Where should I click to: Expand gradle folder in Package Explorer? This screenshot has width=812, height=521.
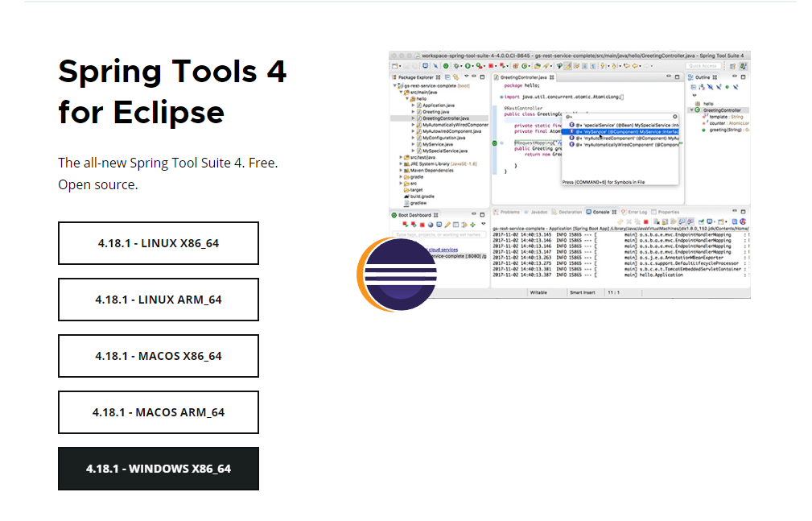[x=401, y=177]
